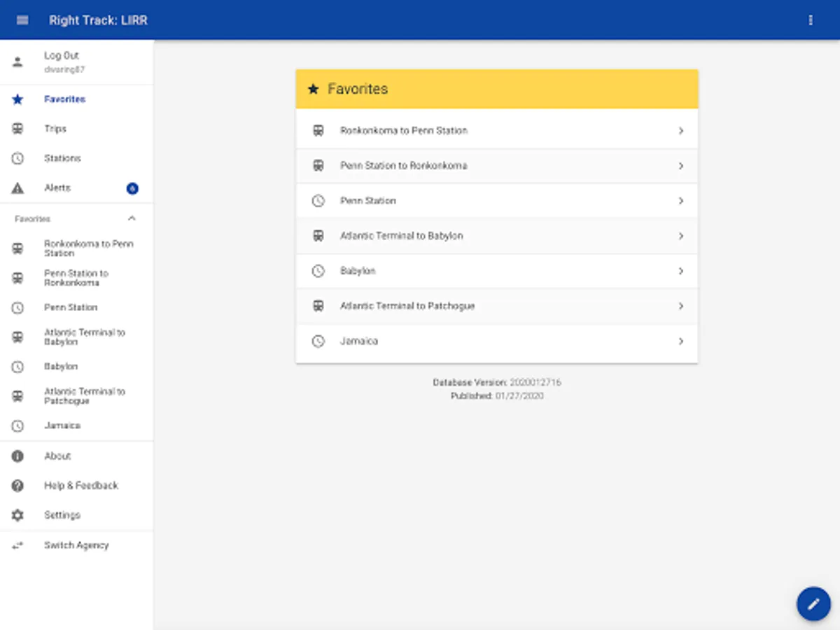The height and width of the screenshot is (630, 840).
Task: Click the Published date text
Action: click(497, 396)
